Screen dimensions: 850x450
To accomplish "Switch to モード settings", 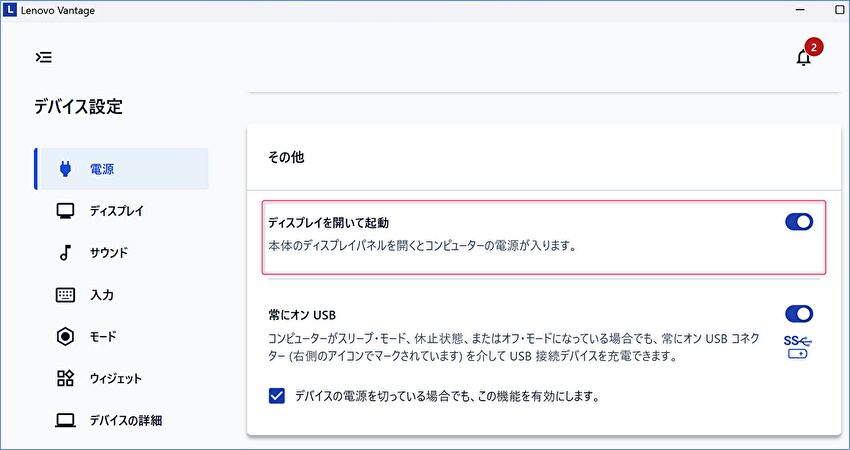I will tap(103, 337).
